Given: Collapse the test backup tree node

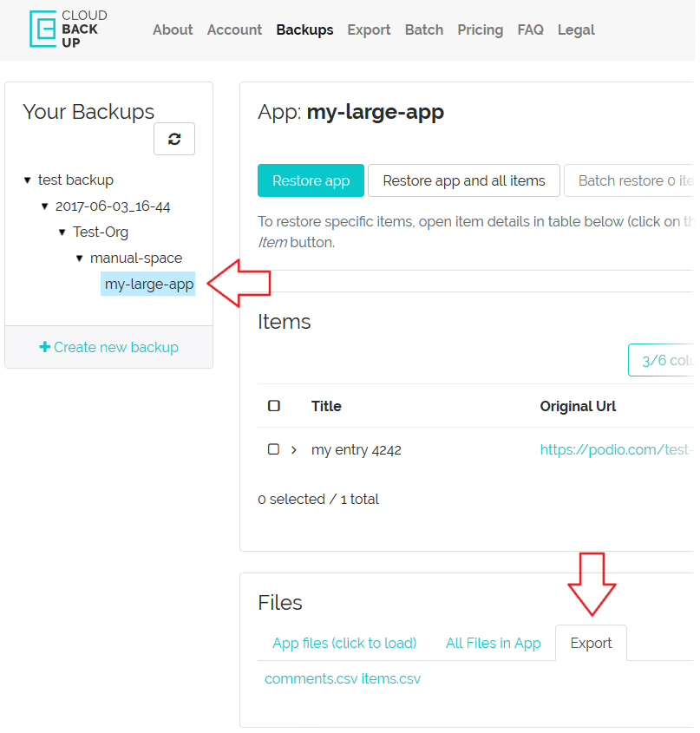Looking at the screenshot, I should coord(28,180).
